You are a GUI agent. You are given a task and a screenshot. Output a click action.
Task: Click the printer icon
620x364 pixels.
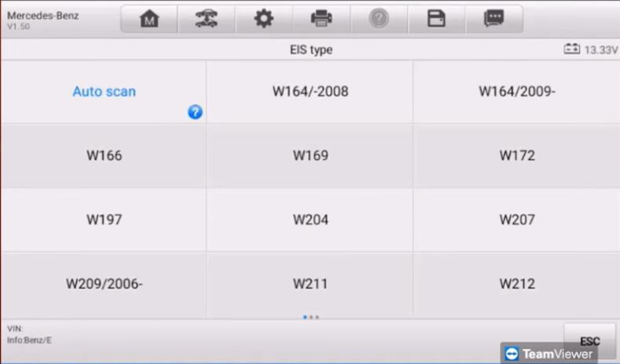coord(321,19)
